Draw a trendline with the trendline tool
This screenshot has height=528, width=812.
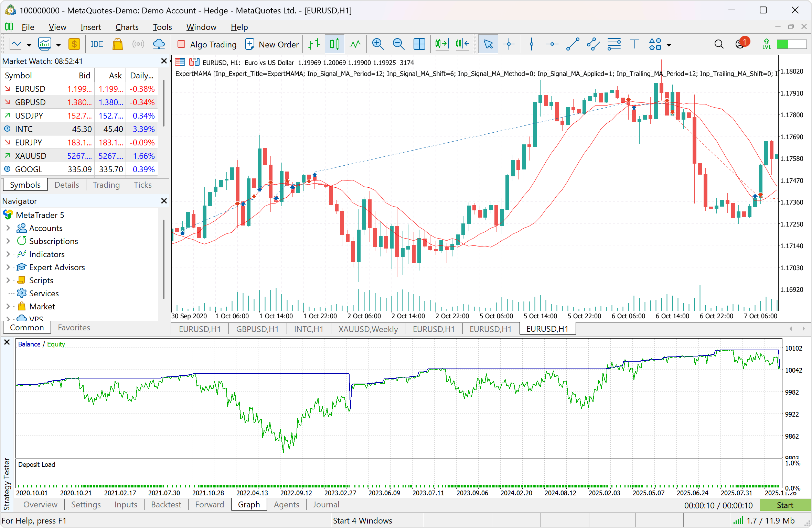click(x=573, y=44)
